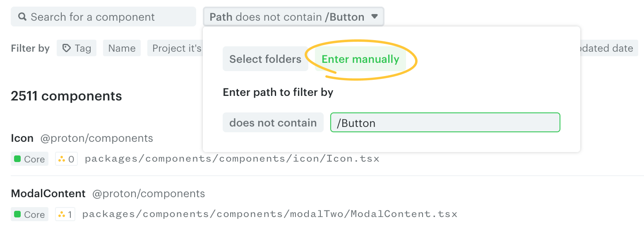Filter by Tag

pyautogui.click(x=77, y=48)
